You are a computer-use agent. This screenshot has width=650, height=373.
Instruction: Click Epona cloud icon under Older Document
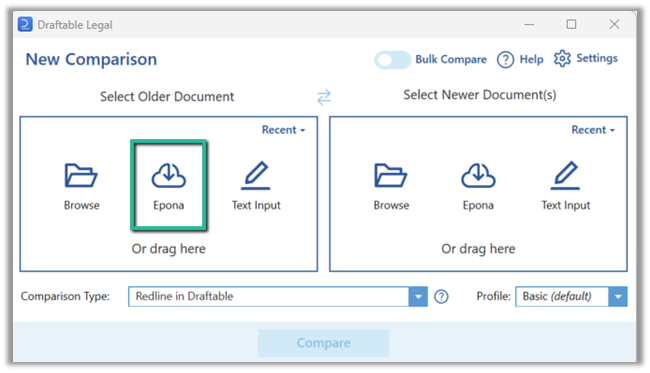pos(168,175)
